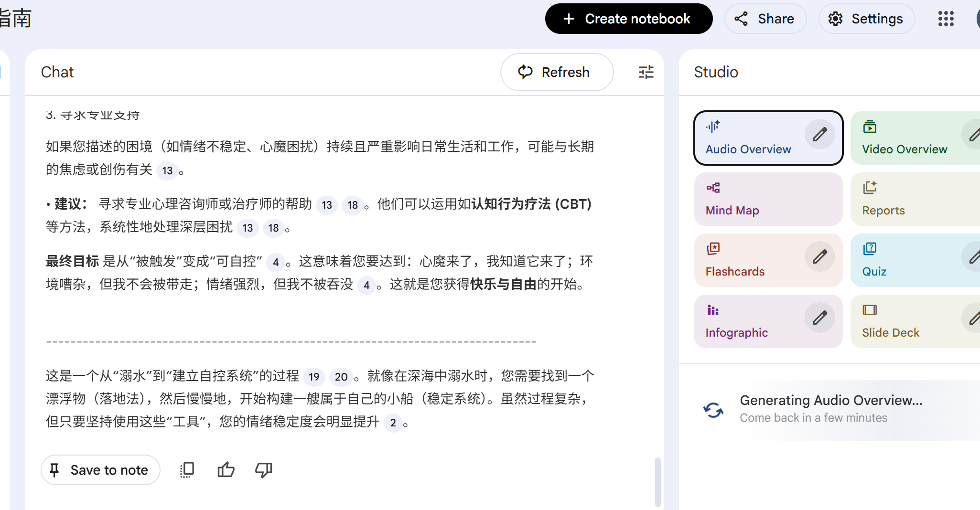Click the Chat panel title
980x510 pixels.
pyautogui.click(x=57, y=72)
